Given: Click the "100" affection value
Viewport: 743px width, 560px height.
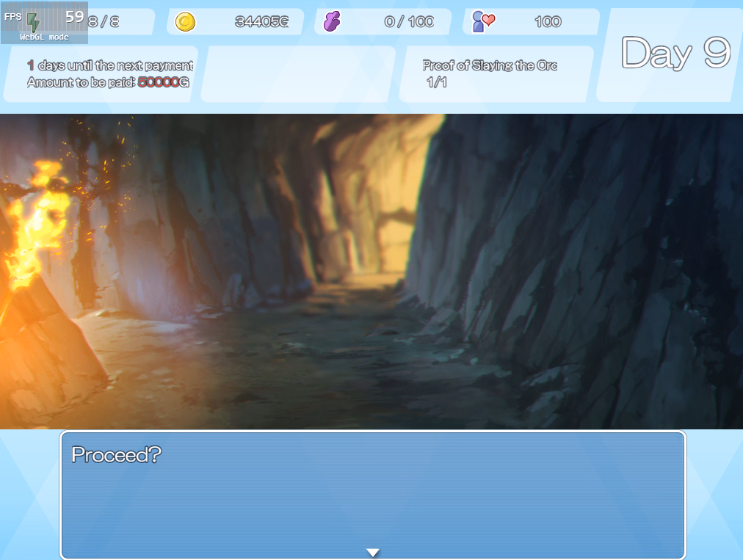Looking at the screenshot, I should (x=548, y=22).
